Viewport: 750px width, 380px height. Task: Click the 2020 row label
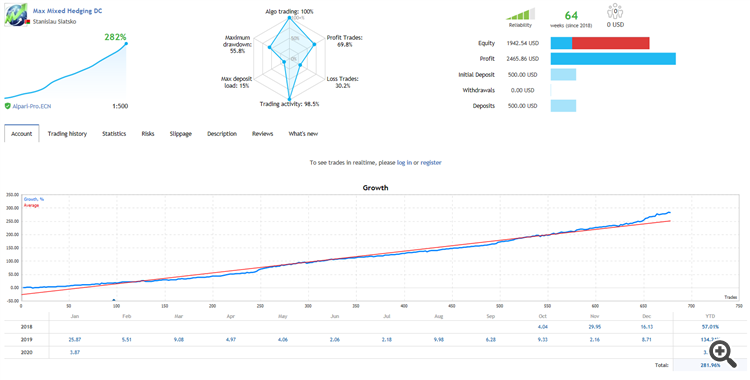27,353
